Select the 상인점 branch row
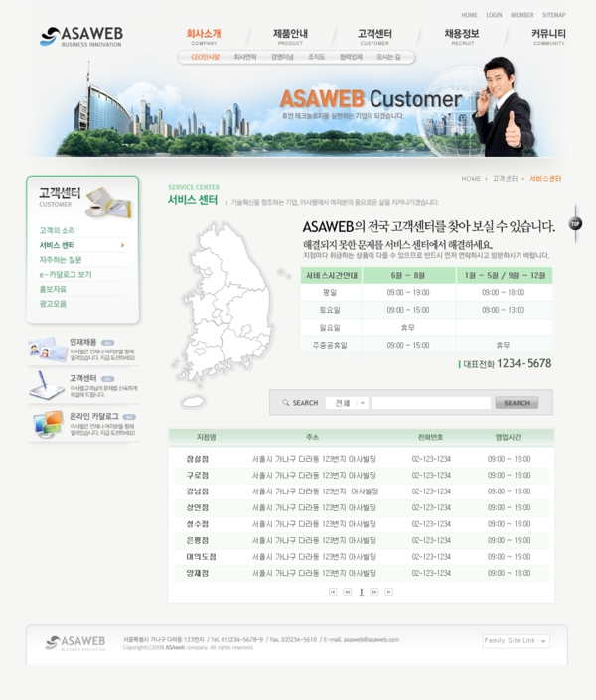 [x=361, y=507]
